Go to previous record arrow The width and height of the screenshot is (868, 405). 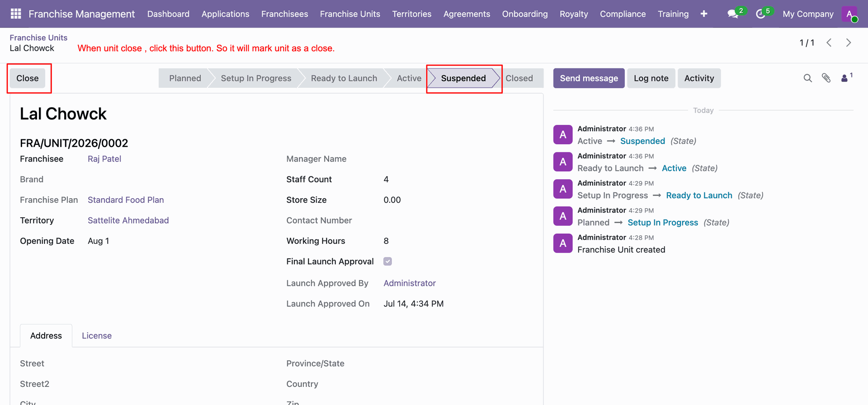pyautogui.click(x=829, y=43)
